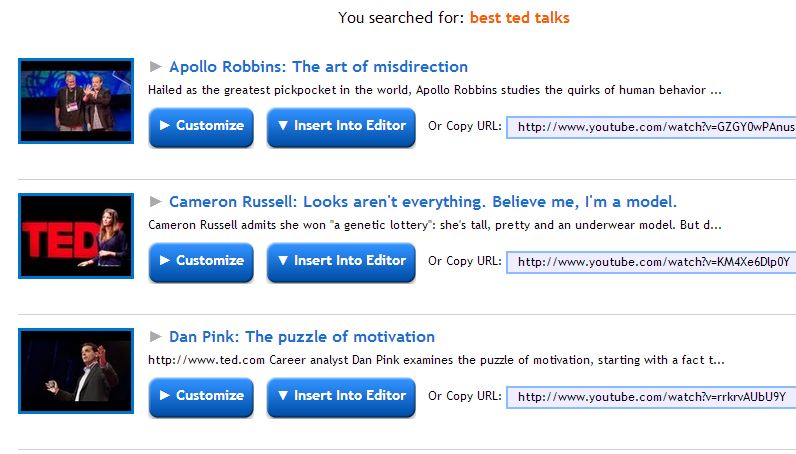Insert Cameron Russell video into editor
This screenshot has height=454, width=796.
tap(341, 261)
